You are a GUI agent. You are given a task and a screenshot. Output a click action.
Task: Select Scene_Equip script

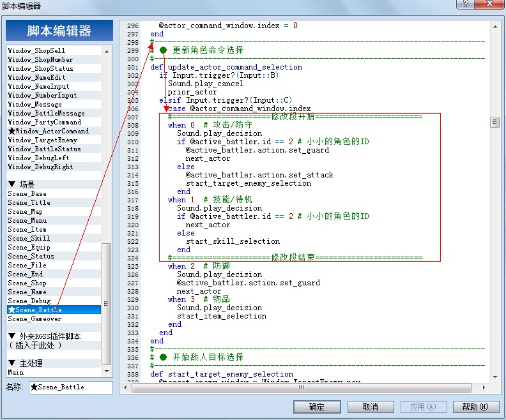(54, 248)
